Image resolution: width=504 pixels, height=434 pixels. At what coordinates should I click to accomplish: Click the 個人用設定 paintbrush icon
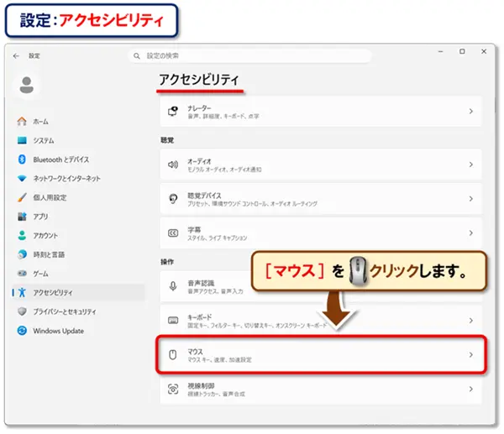point(22,197)
